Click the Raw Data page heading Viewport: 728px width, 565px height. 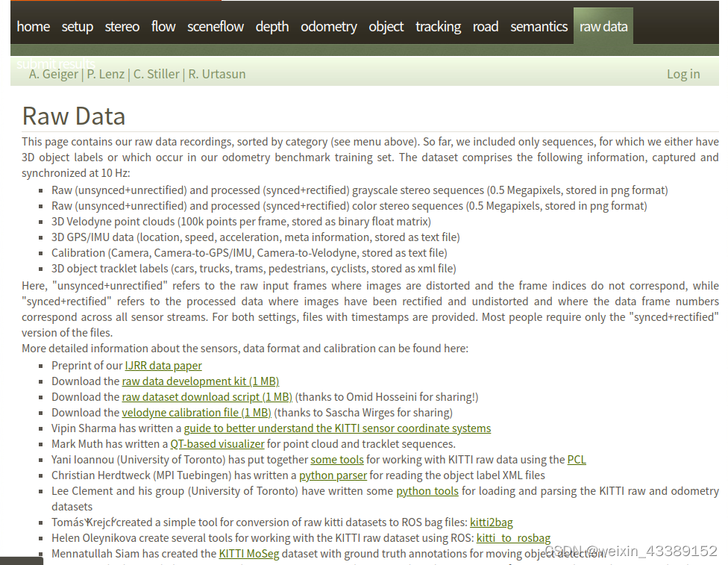click(x=73, y=116)
